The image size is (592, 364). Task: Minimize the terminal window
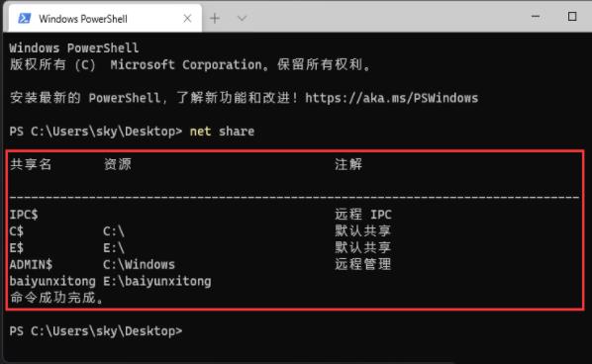coord(535,17)
